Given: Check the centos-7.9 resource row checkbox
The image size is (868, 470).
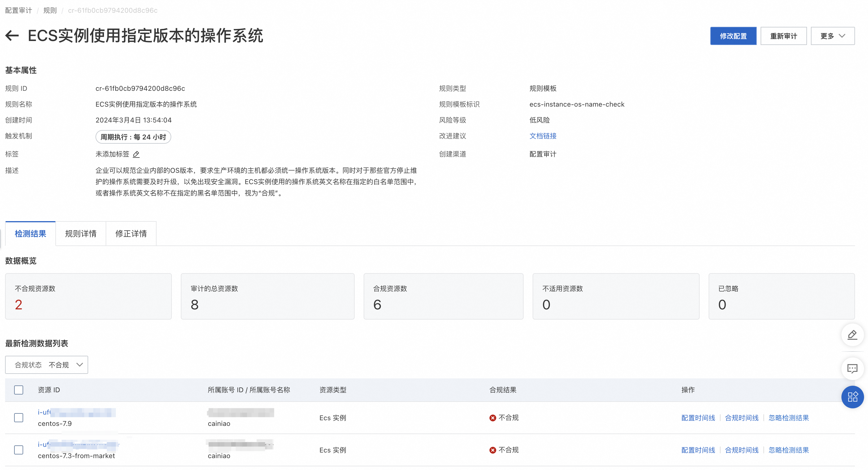Looking at the screenshot, I should click(x=19, y=418).
